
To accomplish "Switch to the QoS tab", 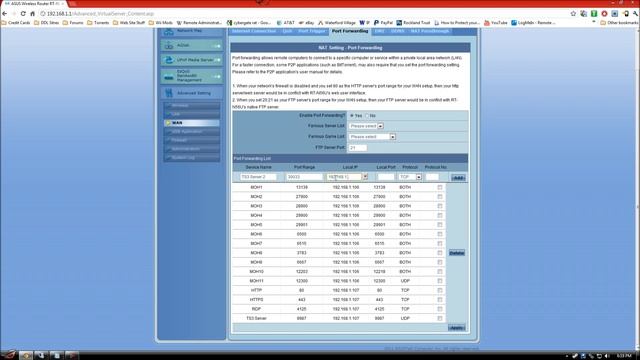I will point(287,31).
